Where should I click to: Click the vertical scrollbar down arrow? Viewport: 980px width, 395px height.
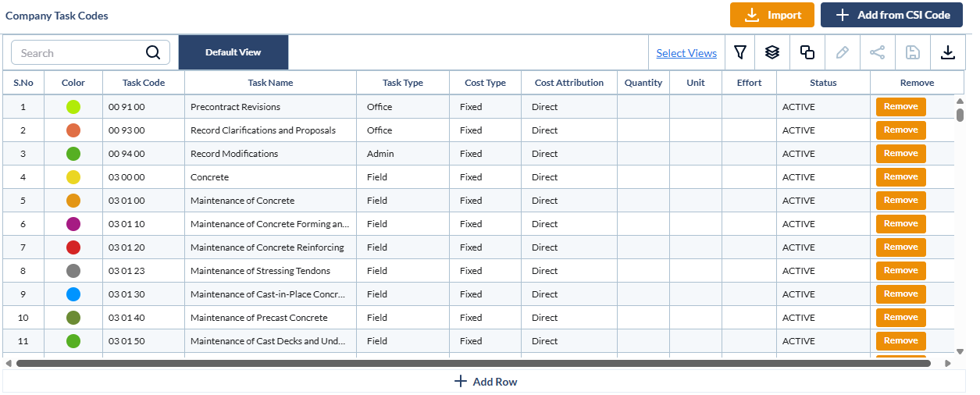point(960,351)
